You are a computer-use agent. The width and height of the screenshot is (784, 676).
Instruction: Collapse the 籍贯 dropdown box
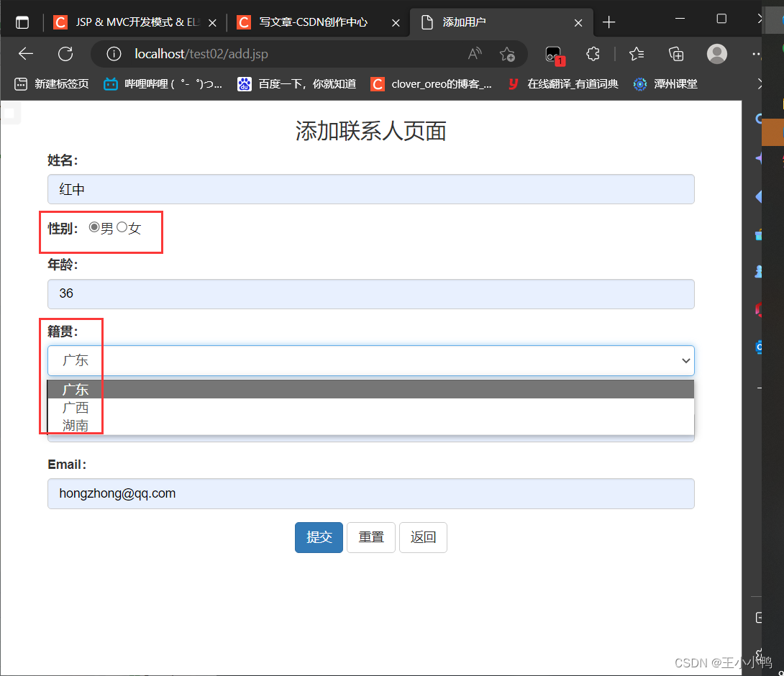pyautogui.click(x=370, y=360)
